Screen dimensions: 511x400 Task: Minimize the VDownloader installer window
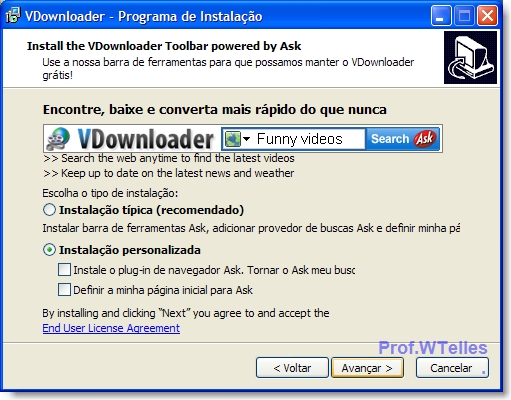tap(440, 16)
